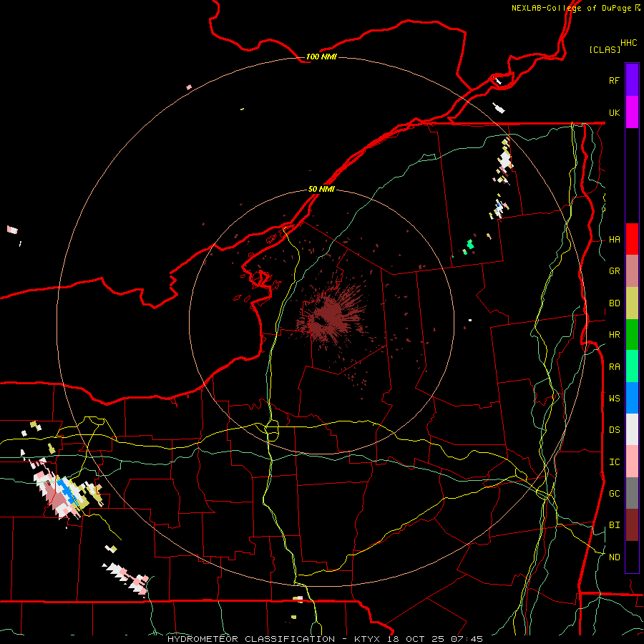
Task: Click the RF legend label
Action: click(614, 80)
